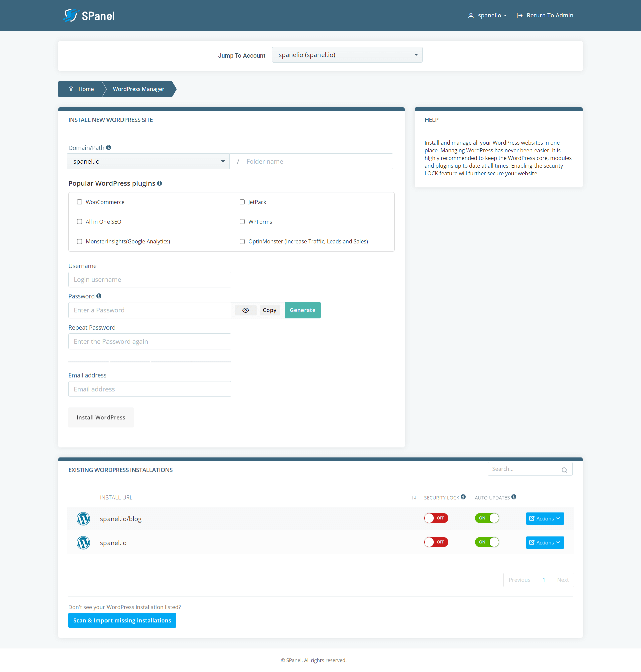
Task: Click the spanel.io/blog install URL
Action: (x=121, y=519)
